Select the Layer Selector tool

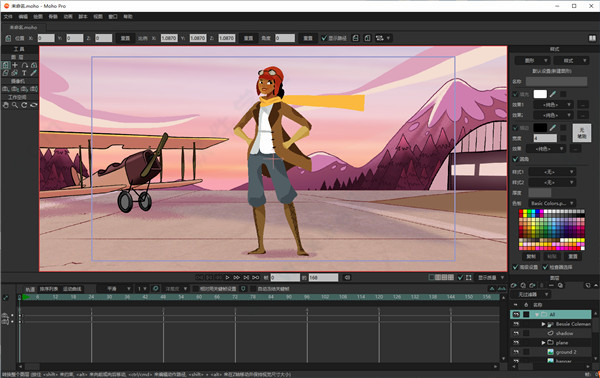(x=15, y=73)
